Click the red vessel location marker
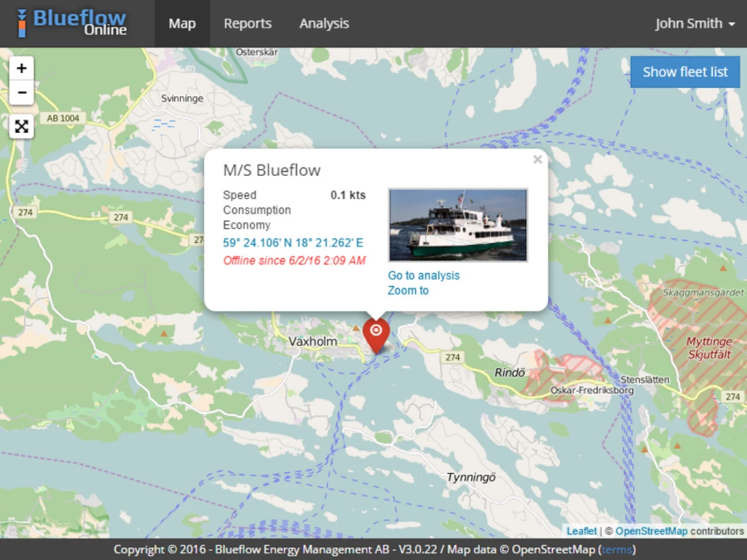747x560 pixels. click(375, 332)
